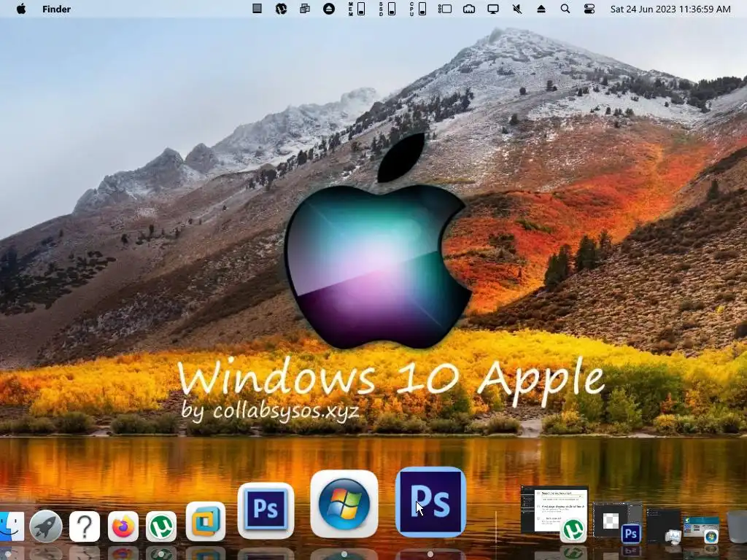Click the Windows orb icon in dock

344,504
